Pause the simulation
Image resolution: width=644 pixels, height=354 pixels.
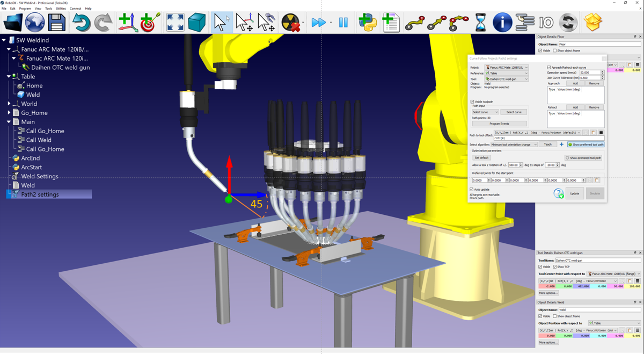coord(343,23)
